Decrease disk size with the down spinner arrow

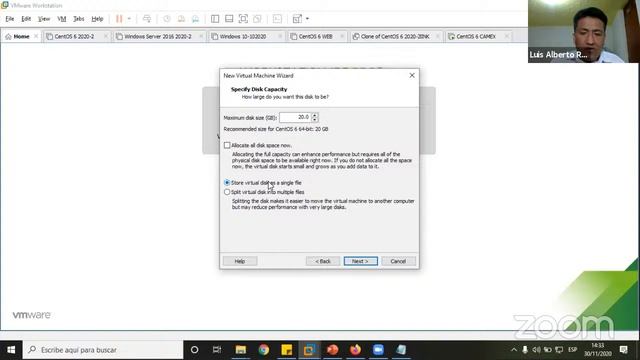[315, 120]
